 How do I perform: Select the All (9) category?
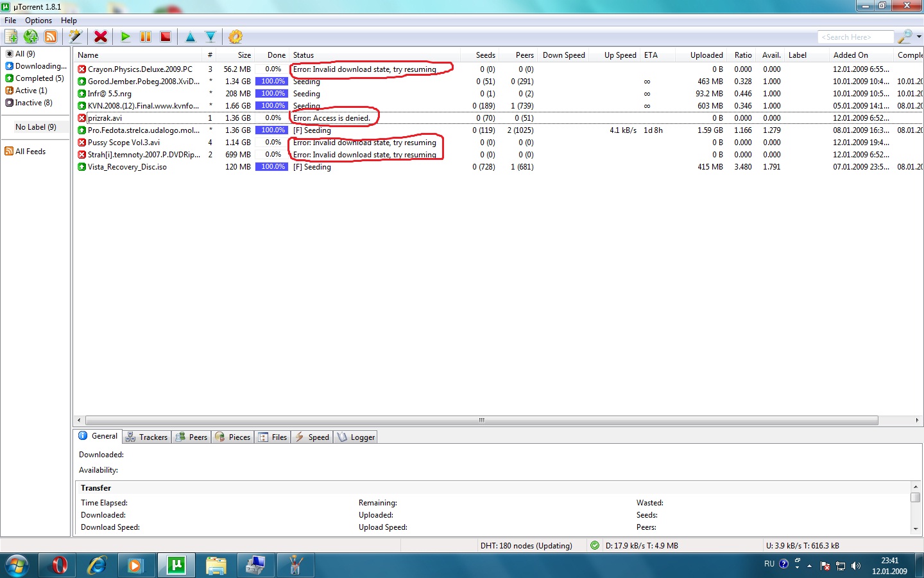[x=25, y=54]
